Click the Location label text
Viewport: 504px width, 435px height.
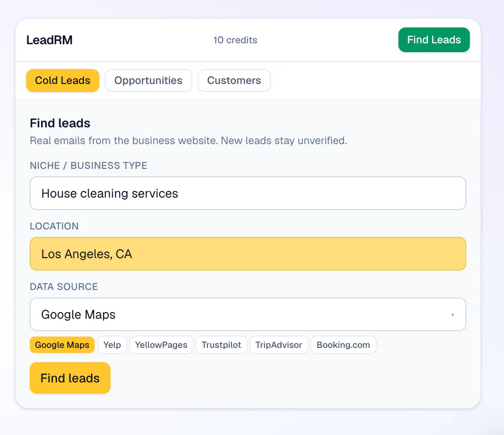coord(54,226)
